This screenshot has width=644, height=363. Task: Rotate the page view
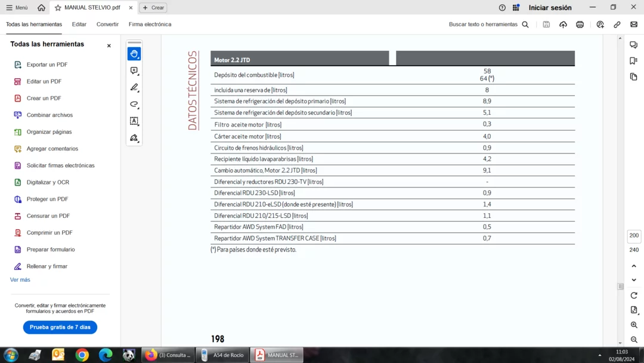tap(634, 295)
